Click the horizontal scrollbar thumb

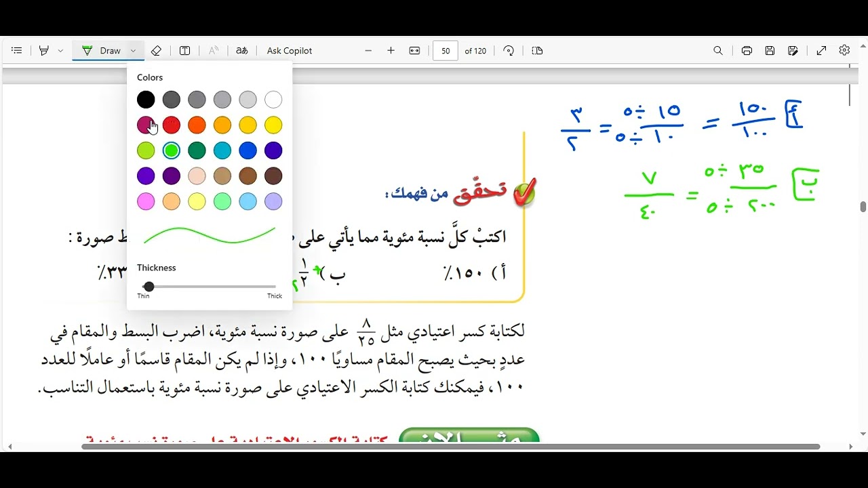point(450,447)
